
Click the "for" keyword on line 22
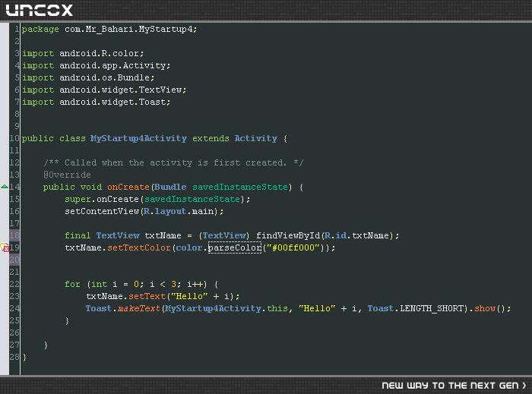click(x=73, y=284)
